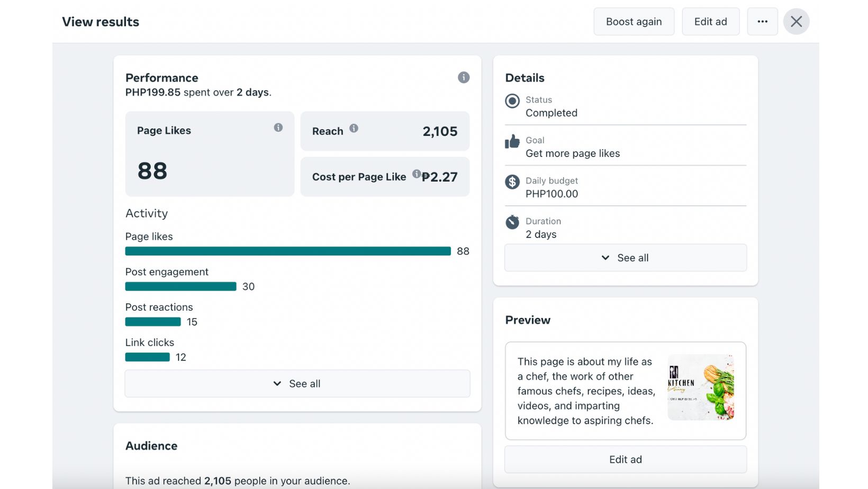
Task: Click Edit ad below the Preview
Action: click(626, 459)
